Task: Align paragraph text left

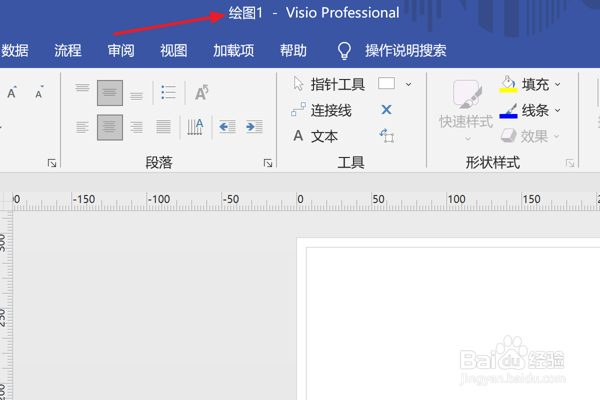Action: pyautogui.click(x=82, y=127)
